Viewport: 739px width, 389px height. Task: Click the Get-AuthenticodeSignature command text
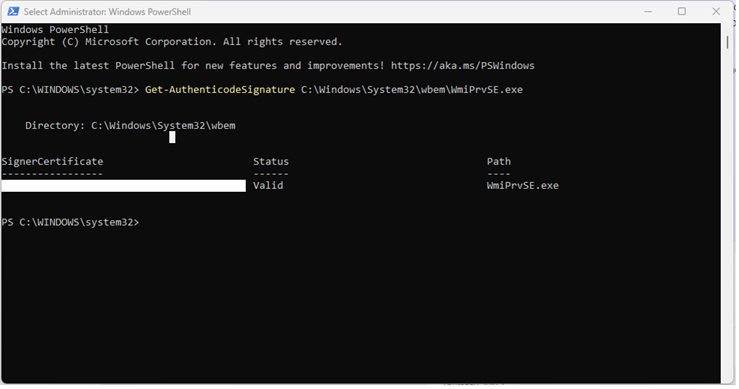point(221,90)
